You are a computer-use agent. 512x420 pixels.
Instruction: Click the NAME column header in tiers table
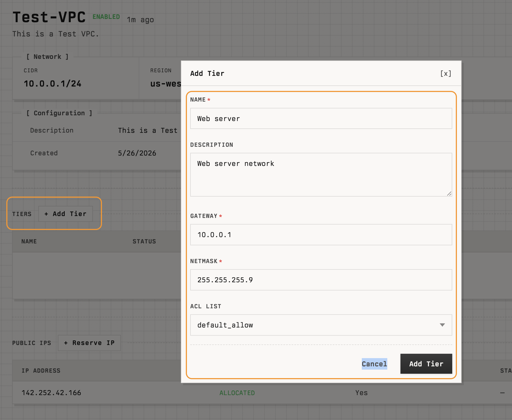(29, 241)
